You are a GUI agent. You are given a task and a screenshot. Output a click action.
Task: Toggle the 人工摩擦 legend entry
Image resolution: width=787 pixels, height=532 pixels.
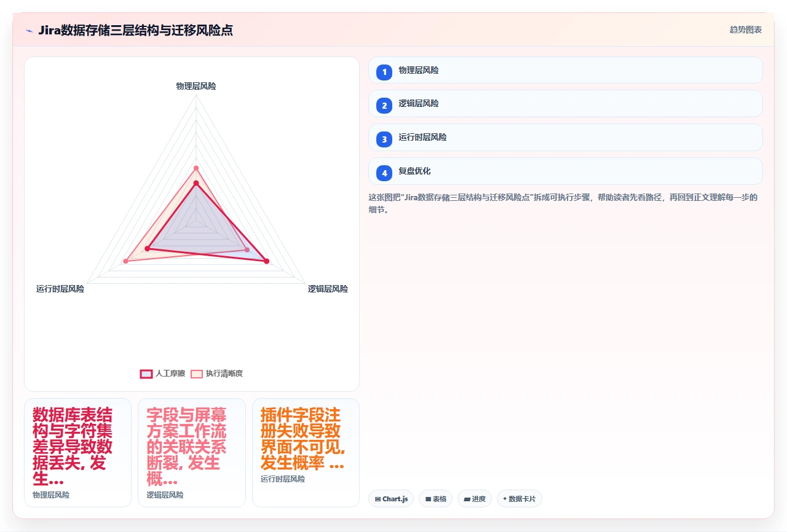(x=162, y=374)
